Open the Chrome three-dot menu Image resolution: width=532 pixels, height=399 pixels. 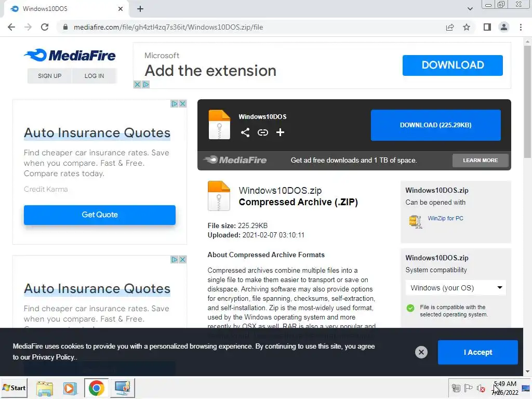521,27
